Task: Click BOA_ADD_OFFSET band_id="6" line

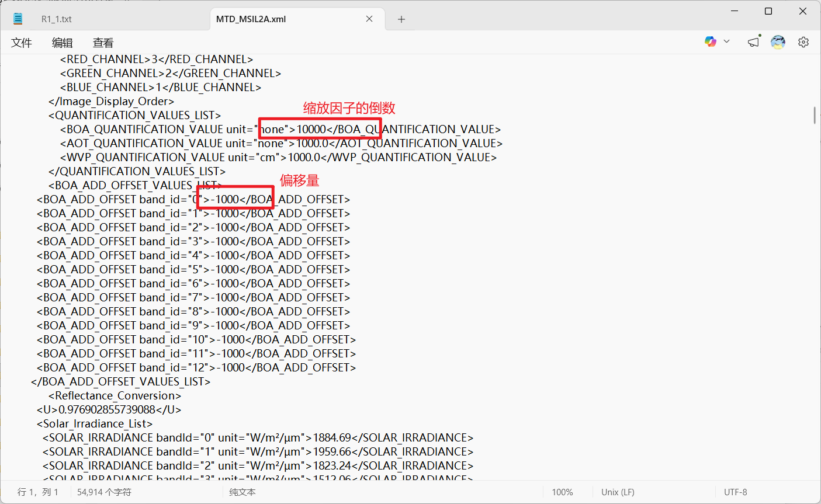Action: (193, 283)
